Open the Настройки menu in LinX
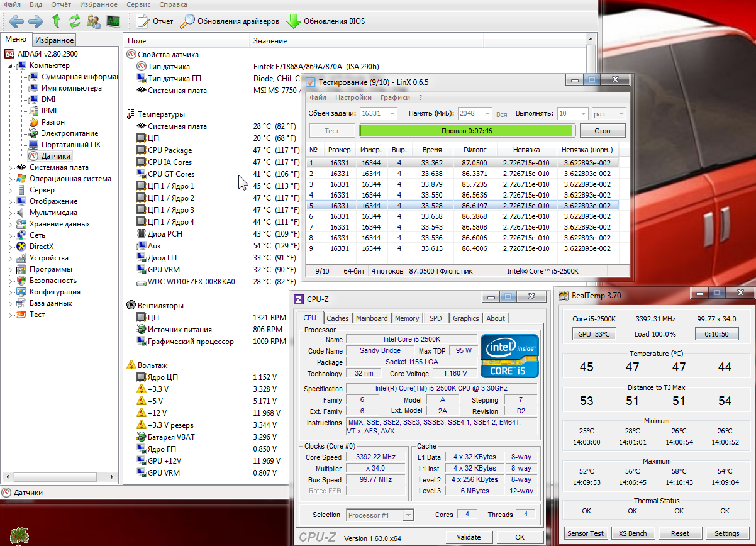 pos(353,97)
